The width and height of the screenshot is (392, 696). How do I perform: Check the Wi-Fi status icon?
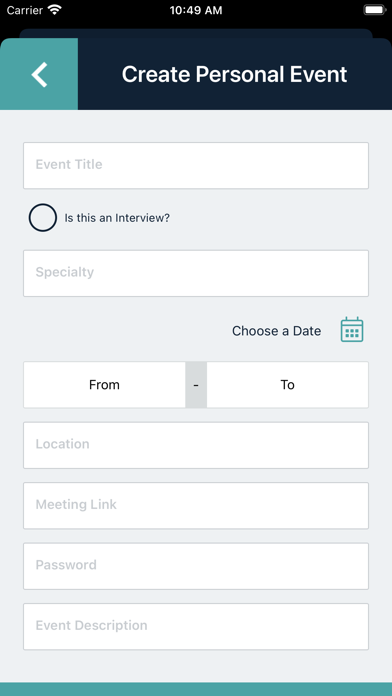click(x=55, y=10)
